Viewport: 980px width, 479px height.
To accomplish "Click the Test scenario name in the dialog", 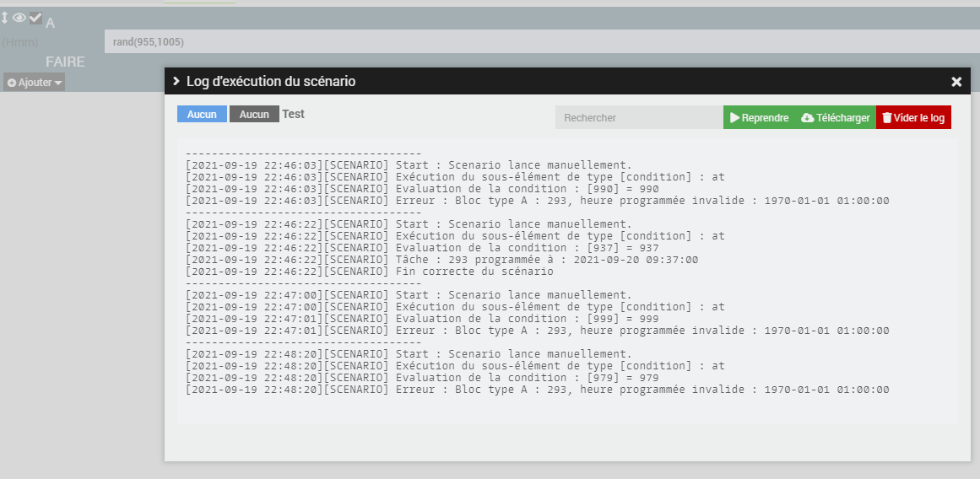I will (293, 114).
